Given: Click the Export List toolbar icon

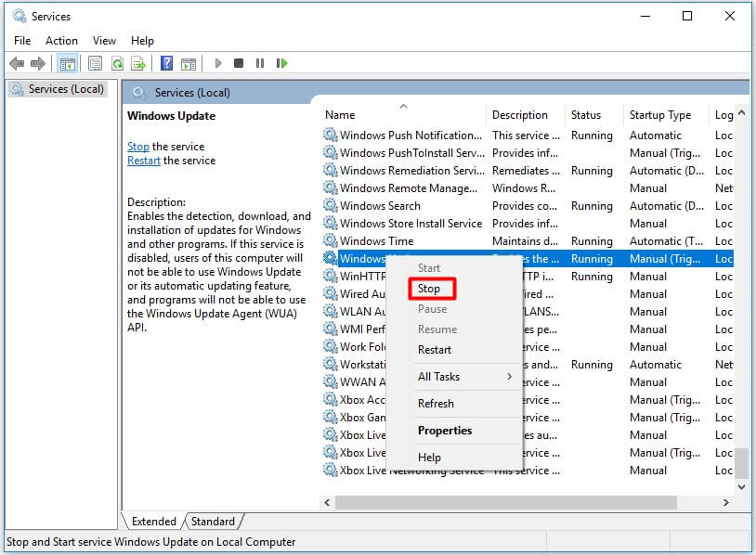Looking at the screenshot, I should (x=138, y=63).
